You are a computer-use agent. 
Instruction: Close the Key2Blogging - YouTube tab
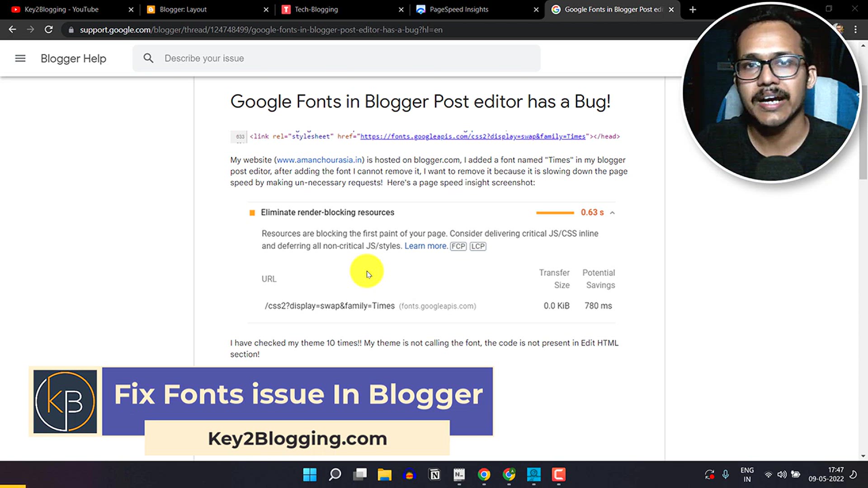click(x=131, y=9)
